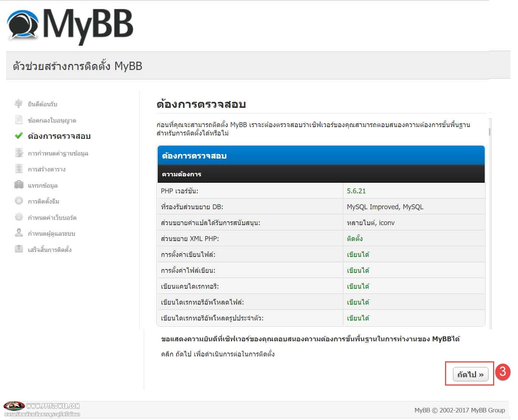Image resolution: width=518 pixels, height=420 pixels.
Task: Click the PHP เวอร์ชัน: label
Action: (x=180, y=191)
